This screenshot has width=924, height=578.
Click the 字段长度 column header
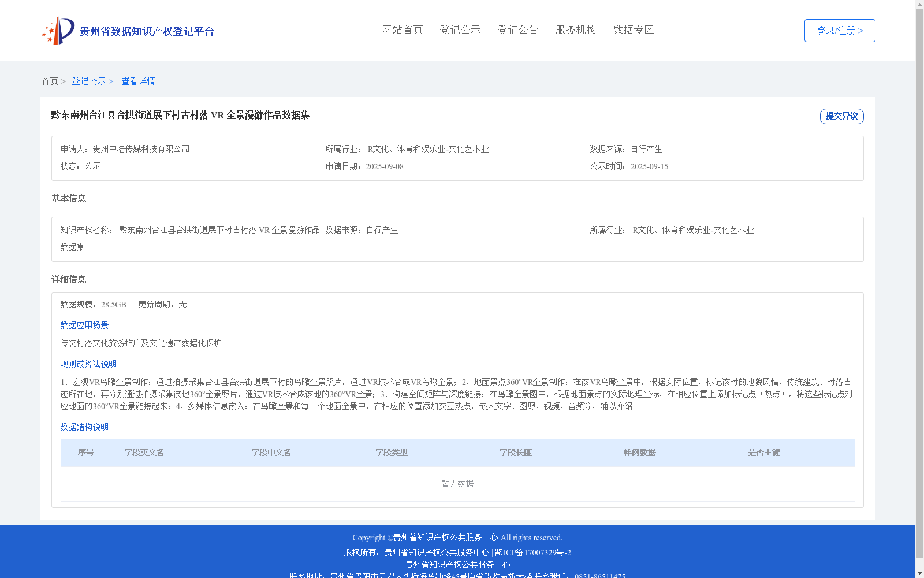pyautogui.click(x=516, y=453)
